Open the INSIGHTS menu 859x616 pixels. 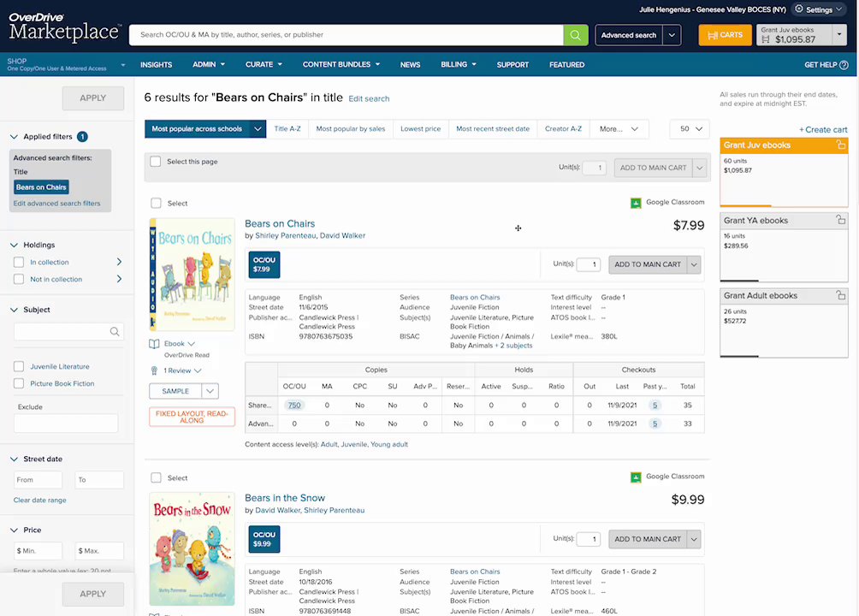tap(156, 65)
